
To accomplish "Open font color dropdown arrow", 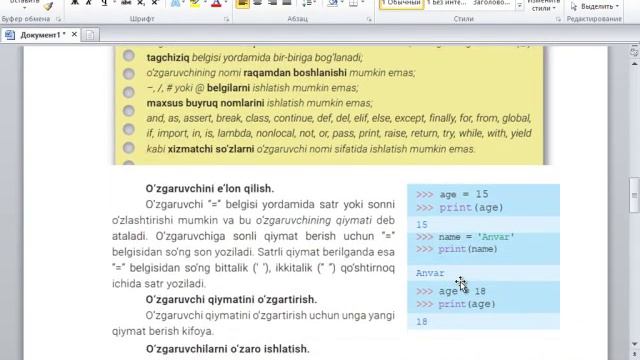I will (x=225, y=3).
